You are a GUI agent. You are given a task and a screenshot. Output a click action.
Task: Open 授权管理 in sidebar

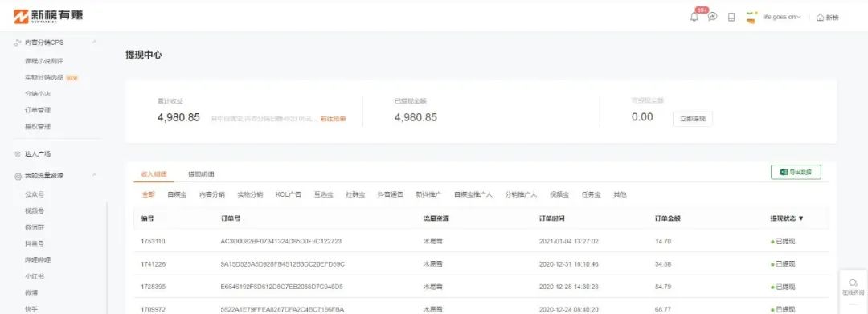coord(38,127)
